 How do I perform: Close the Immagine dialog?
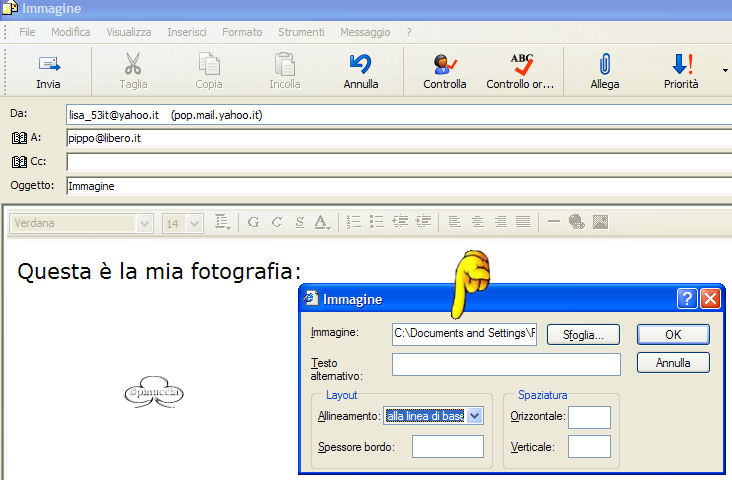point(711,298)
